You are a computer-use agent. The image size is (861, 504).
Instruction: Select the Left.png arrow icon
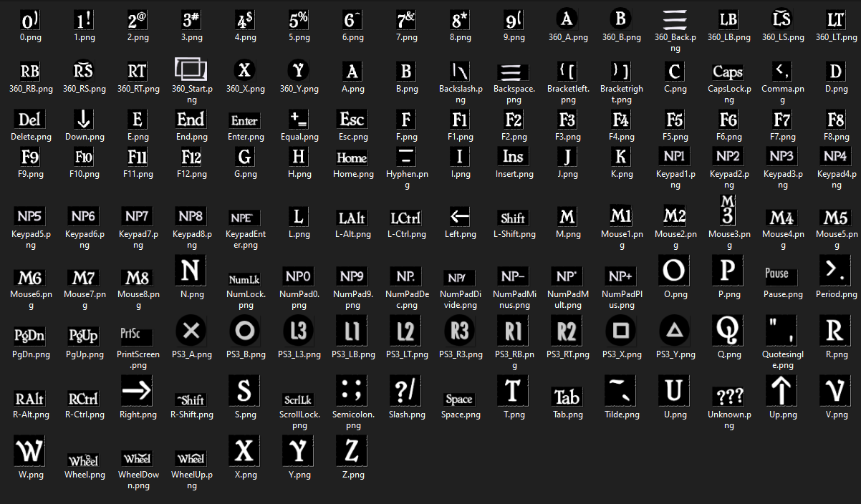[459, 216]
